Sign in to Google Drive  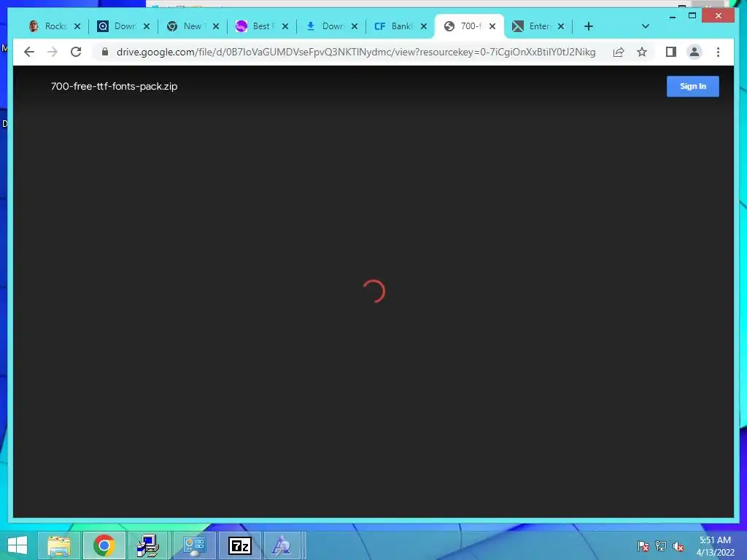[x=693, y=86]
